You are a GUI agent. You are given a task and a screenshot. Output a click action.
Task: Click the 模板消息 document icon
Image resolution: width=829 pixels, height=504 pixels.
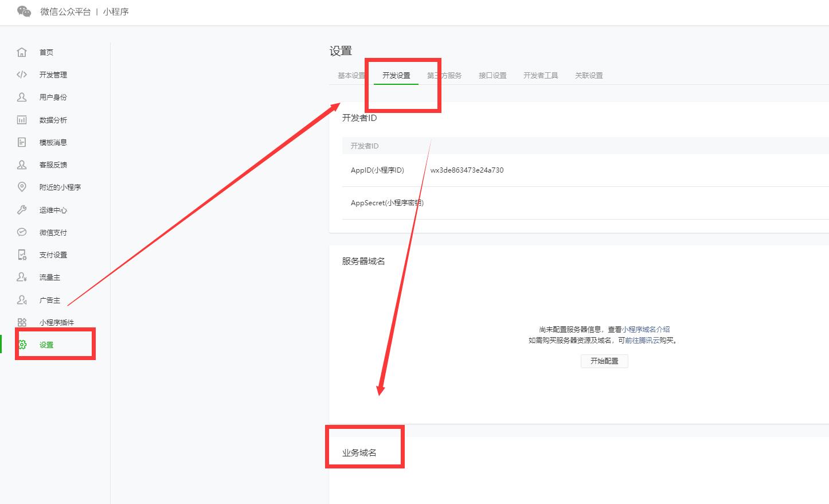22,142
